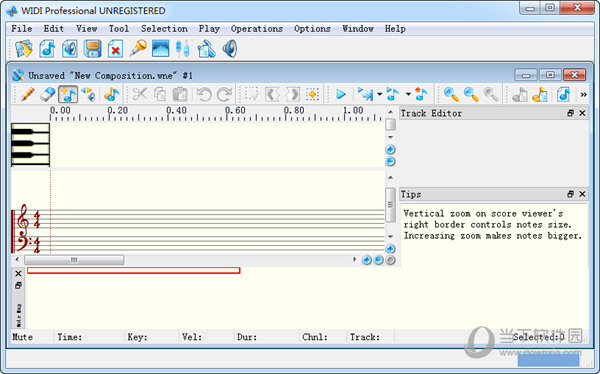Screen dimensions: 600x374
Task: Click horizontal zoom out button beside bottom scrollbar
Action: coord(378,260)
